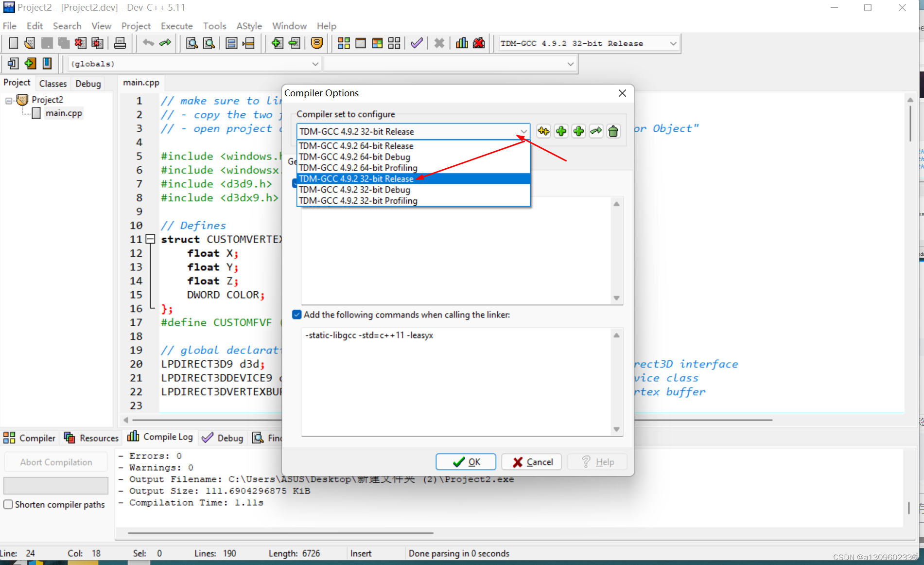This screenshot has height=565, width=924.
Task: Switch to the Resources bottom tab
Action: (91, 438)
